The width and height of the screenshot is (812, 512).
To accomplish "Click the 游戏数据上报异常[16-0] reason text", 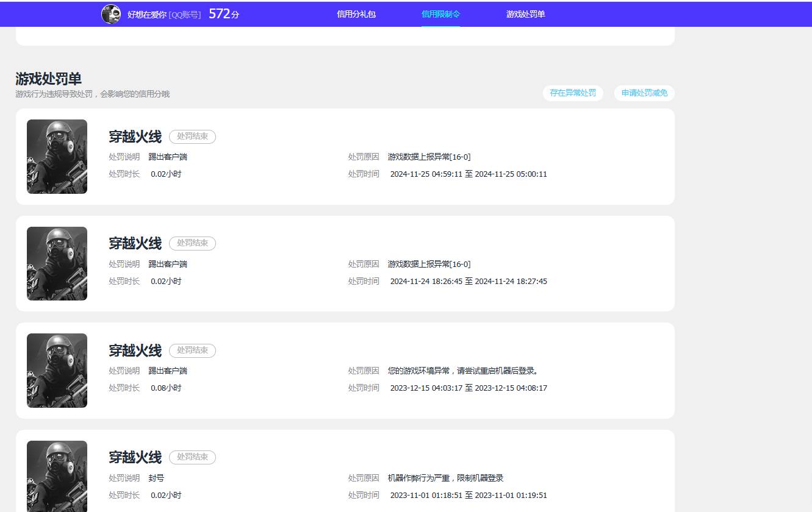I will (x=428, y=157).
